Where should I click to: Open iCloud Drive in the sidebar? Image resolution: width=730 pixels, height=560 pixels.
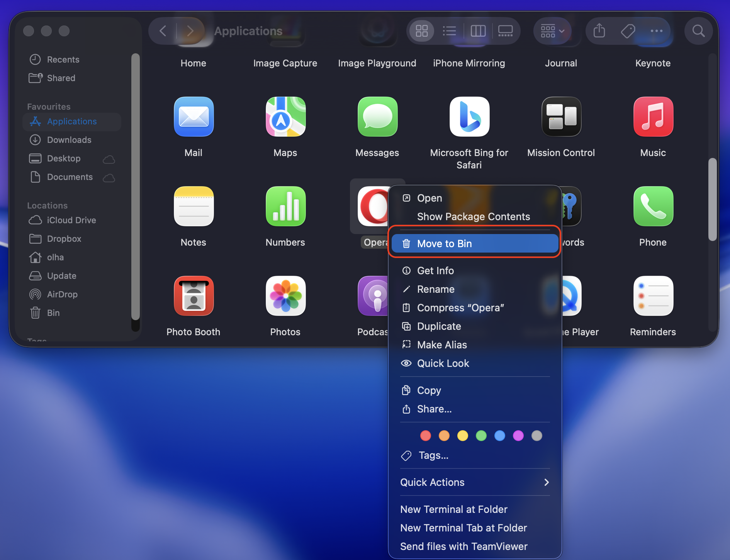72,220
